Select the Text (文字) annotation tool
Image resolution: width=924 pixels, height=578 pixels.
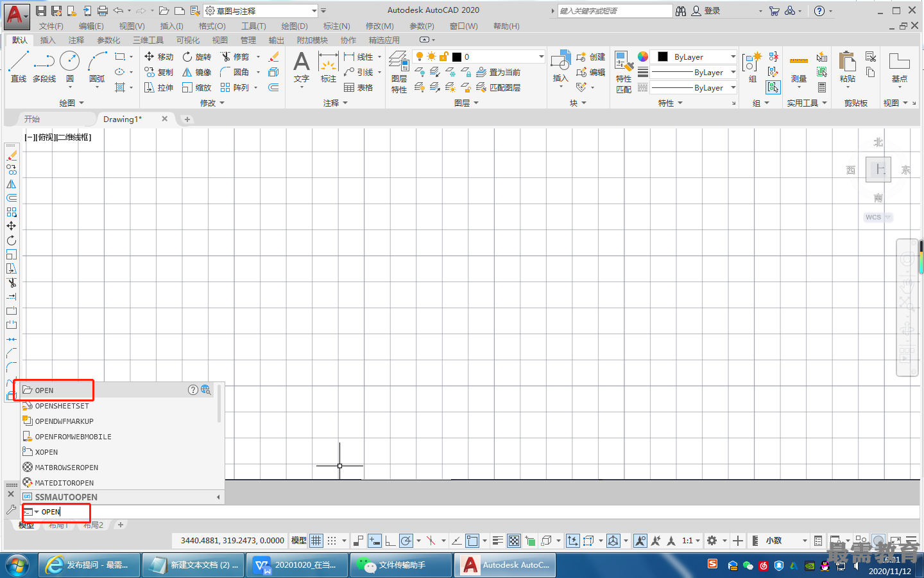click(x=302, y=67)
